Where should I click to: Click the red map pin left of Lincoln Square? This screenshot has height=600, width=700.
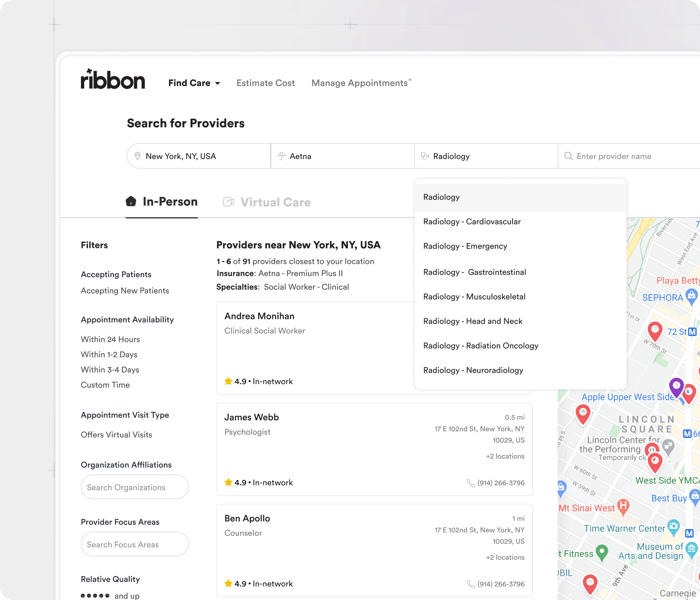coord(583,414)
